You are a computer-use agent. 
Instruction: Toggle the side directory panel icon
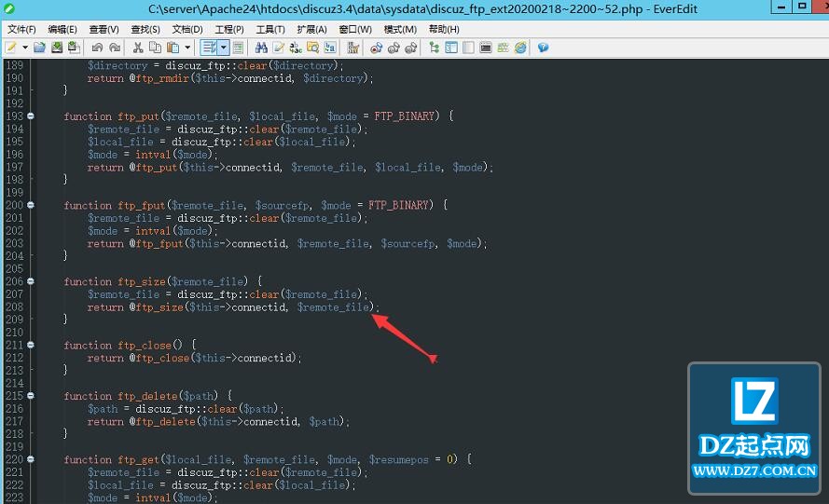point(451,48)
